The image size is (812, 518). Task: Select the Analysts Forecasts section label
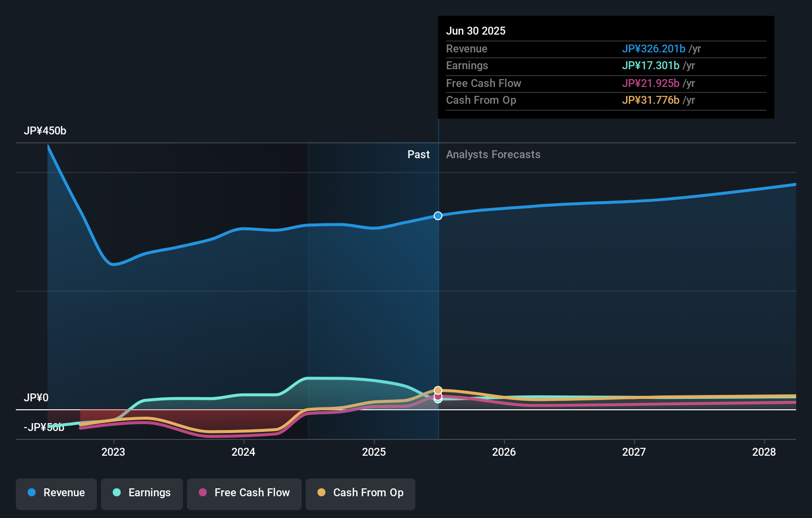493,154
